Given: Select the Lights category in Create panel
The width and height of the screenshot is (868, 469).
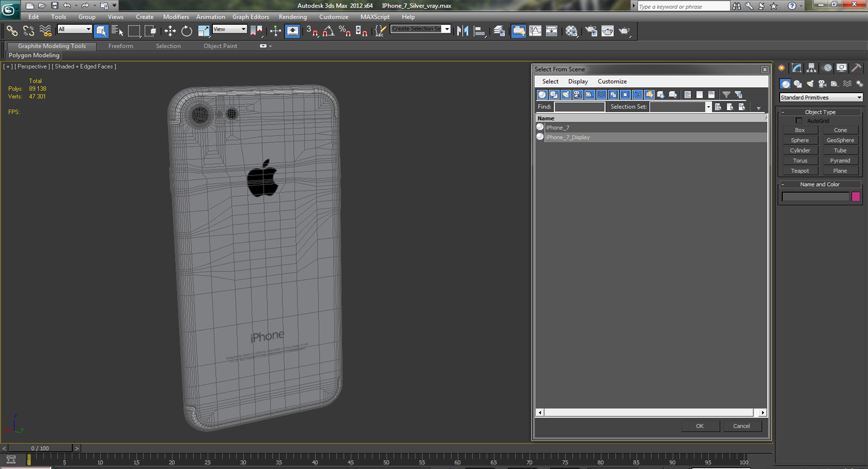Looking at the screenshot, I should tap(810, 84).
